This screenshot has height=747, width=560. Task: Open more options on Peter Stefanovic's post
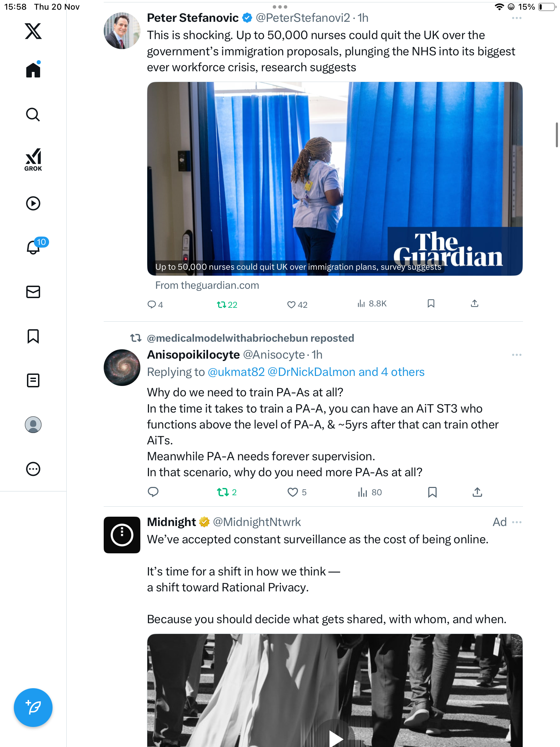click(516, 18)
